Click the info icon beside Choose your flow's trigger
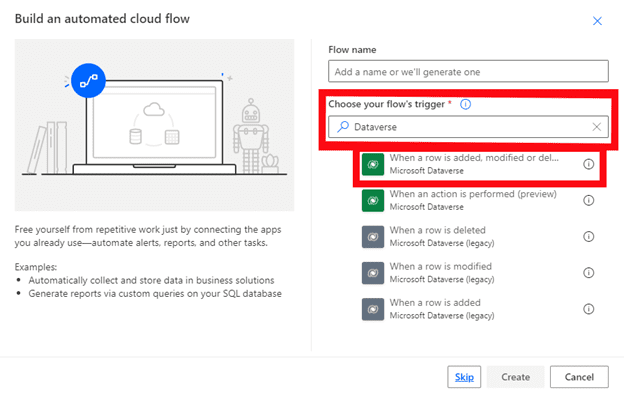Screen dimensions: 624x395 [465, 104]
